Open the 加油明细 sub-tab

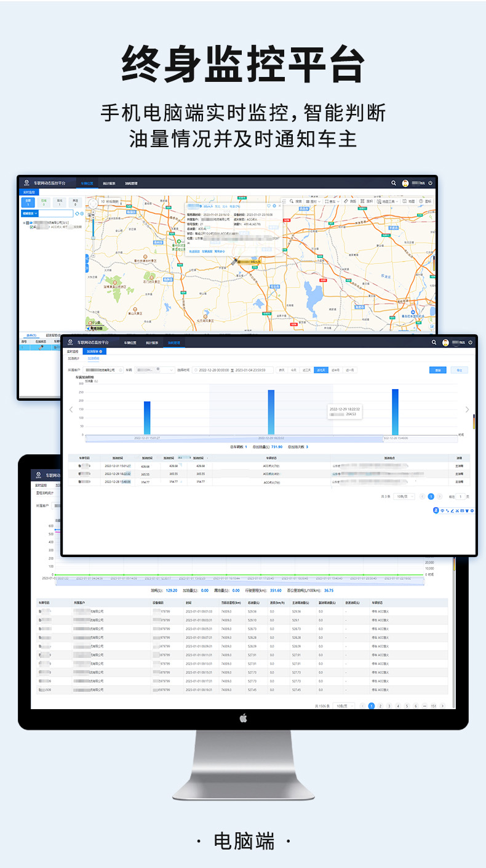tap(93, 358)
